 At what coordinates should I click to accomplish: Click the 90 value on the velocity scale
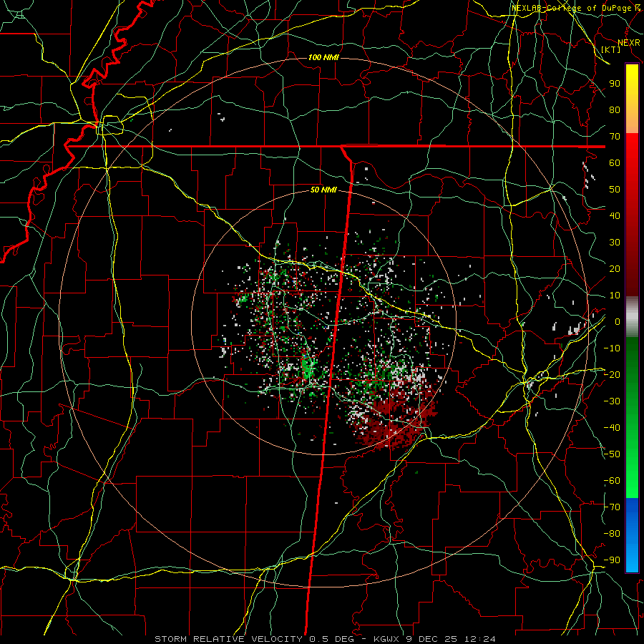615,84
